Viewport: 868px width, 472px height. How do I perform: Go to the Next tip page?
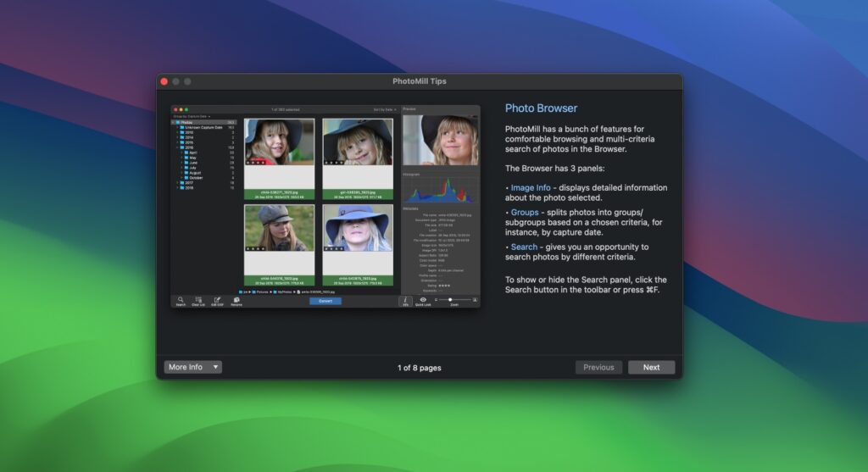click(x=651, y=368)
